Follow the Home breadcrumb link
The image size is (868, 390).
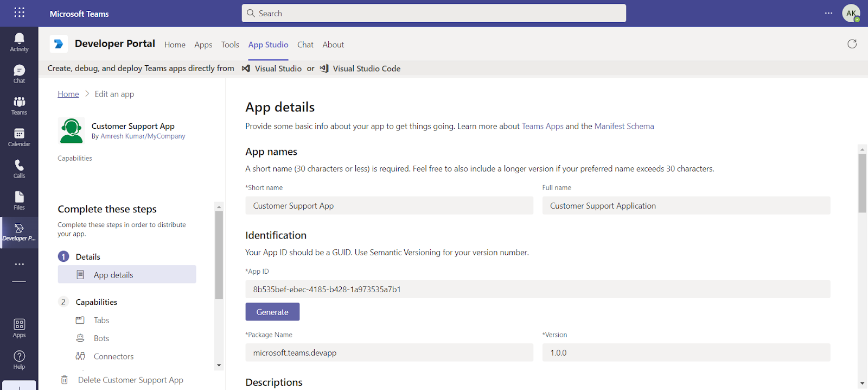click(68, 94)
